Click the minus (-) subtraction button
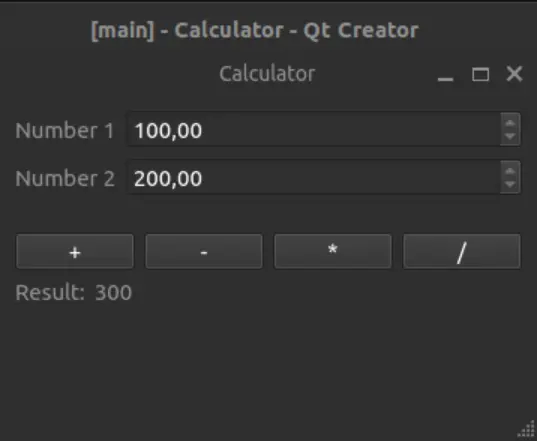The width and height of the screenshot is (537, 441). coord(204,251)
